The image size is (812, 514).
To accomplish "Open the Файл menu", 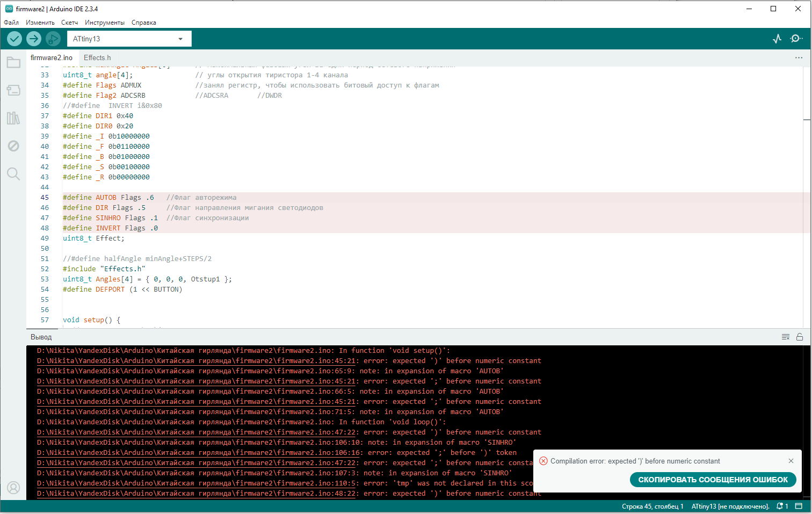I will [11, 23].
